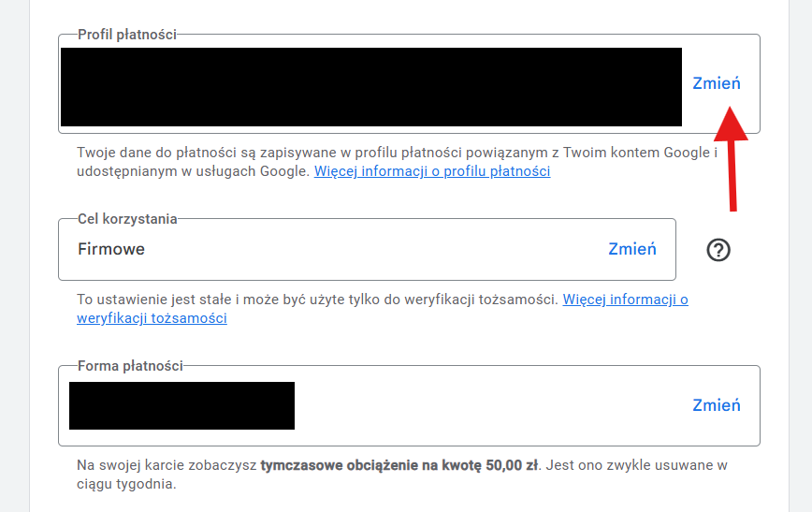812x512 pixels.
Task: Click empty space inside the Forma płatności box
Action: [492, 405]
